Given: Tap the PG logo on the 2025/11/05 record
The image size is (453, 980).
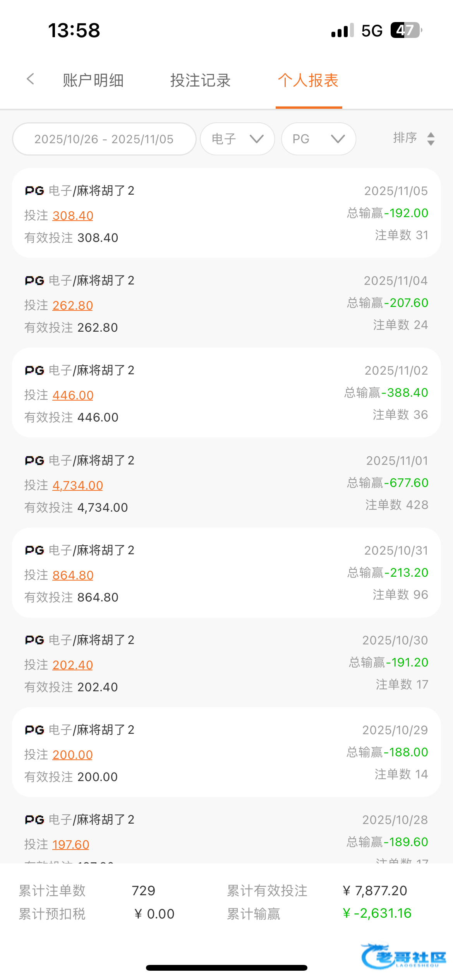Looking at the screenshot, I should [x=34, y=191].
